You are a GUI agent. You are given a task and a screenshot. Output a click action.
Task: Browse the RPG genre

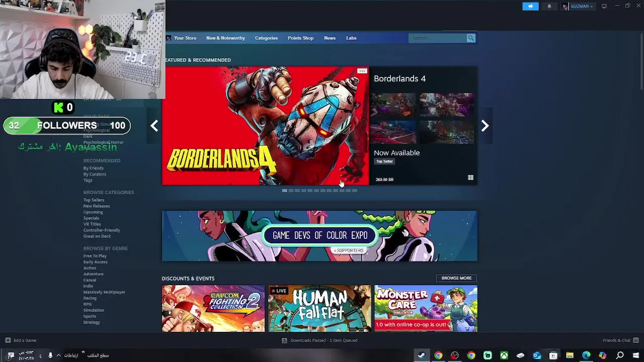[x=88, y=304]
